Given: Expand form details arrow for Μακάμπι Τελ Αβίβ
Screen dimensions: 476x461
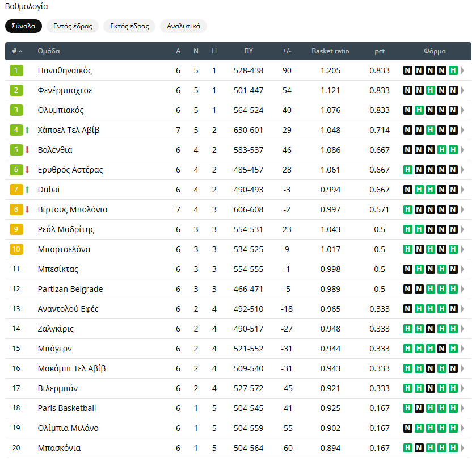Looking at the screenshot, I should 462,368.
